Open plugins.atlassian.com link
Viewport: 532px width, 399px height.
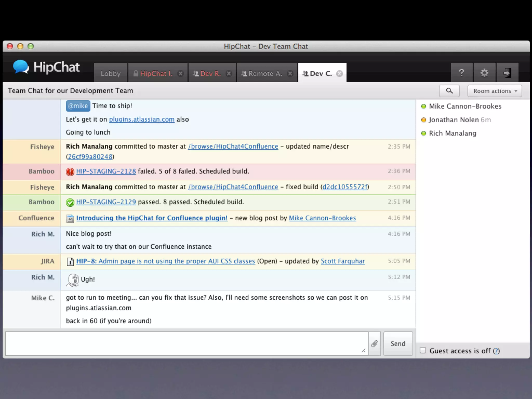(x=142, y=119)
